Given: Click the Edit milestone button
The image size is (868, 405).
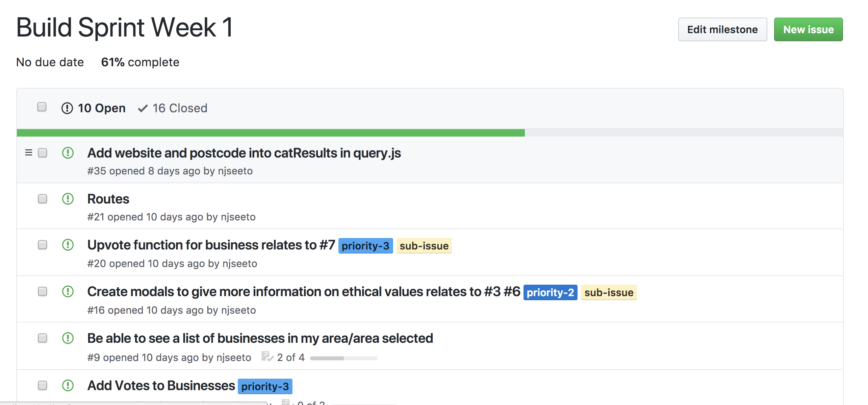Looking at the screenshot, I should (722, 30).
